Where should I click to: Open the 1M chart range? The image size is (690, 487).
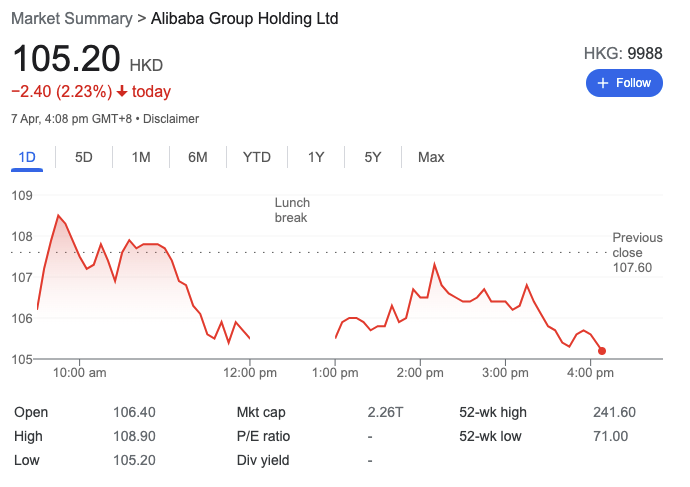[x=141, y=157]
